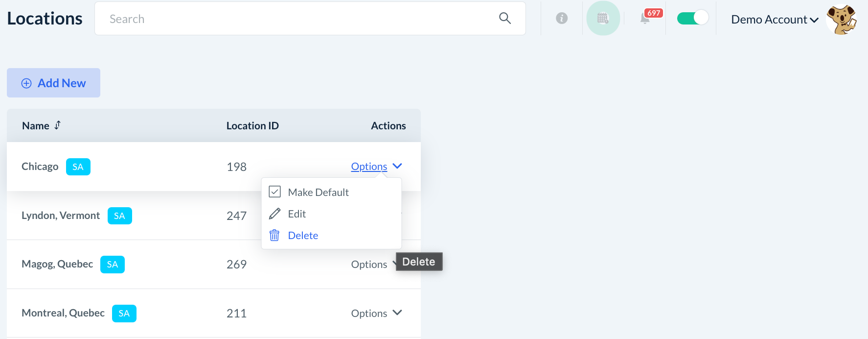
Task: Choose Edit in the options menu
Action: (297, 214)
